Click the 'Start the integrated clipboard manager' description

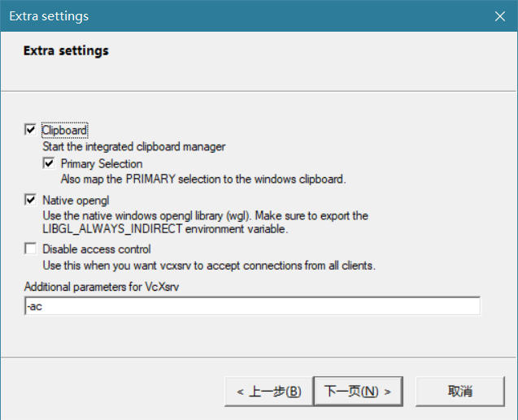[134, 146]
